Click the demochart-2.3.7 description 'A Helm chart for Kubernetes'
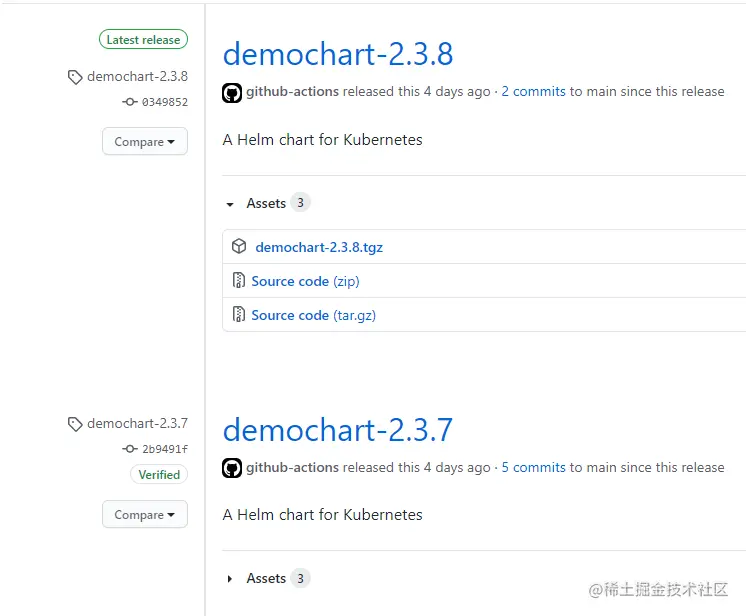746x616 pixels. [323, 515]
